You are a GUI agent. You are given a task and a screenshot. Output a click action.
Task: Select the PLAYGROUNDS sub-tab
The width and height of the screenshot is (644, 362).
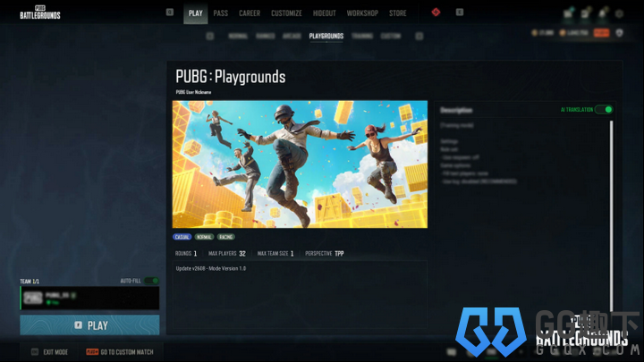pos(326,36)
